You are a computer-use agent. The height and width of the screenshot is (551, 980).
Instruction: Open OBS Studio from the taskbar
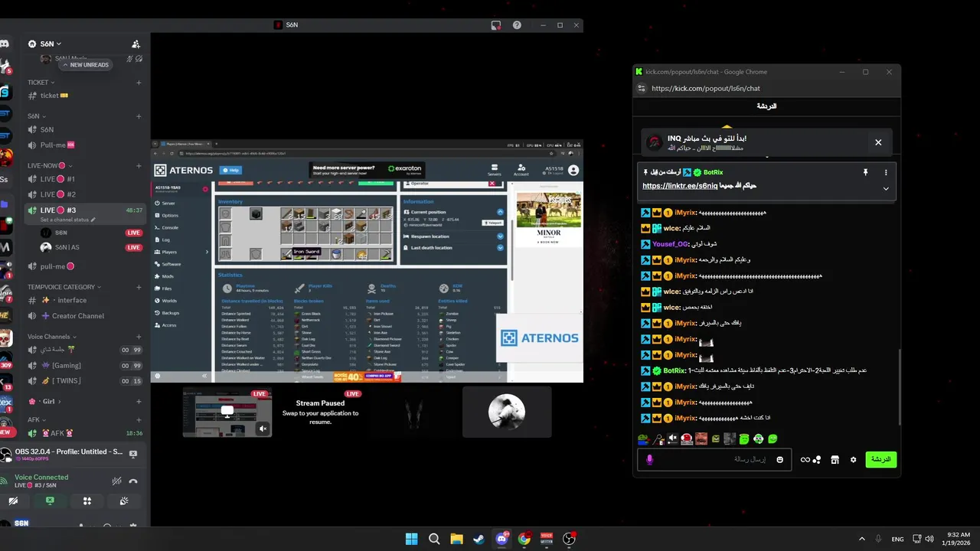click(569, 539)
